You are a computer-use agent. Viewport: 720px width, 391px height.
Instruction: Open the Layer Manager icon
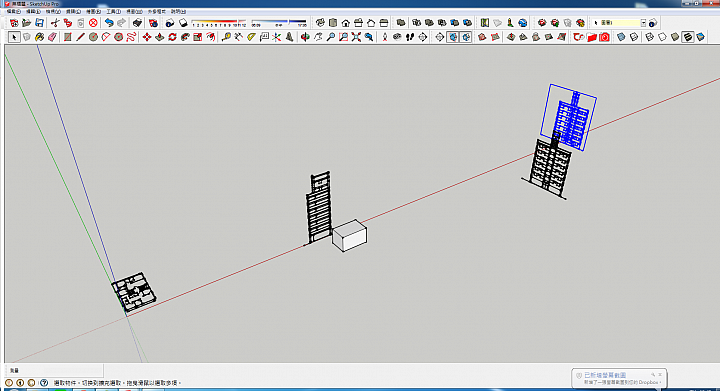point(653,22)
